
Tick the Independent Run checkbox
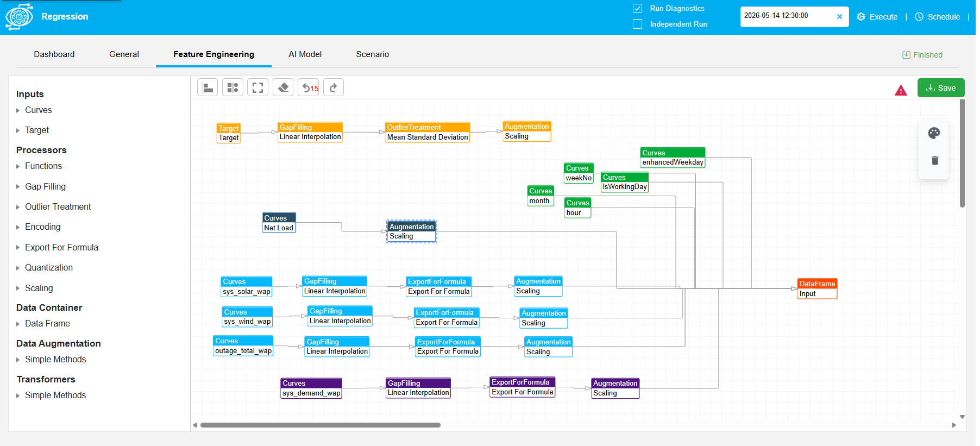click(x=638, y=24)
